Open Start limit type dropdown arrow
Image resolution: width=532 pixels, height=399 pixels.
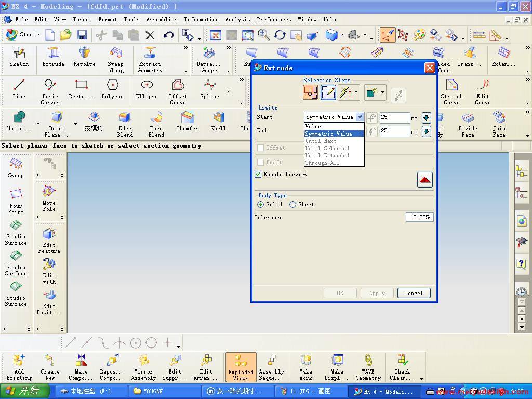coord(360,117)
